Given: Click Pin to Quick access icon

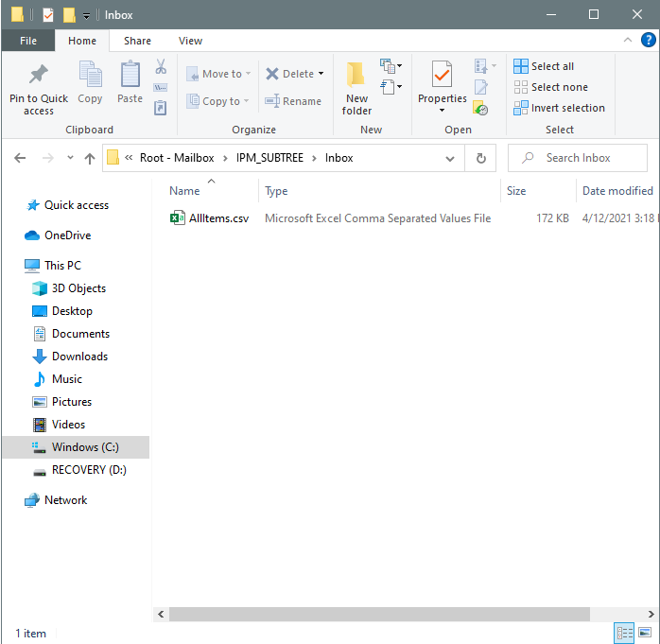Looking at the screenshot, I should point(39,75).
